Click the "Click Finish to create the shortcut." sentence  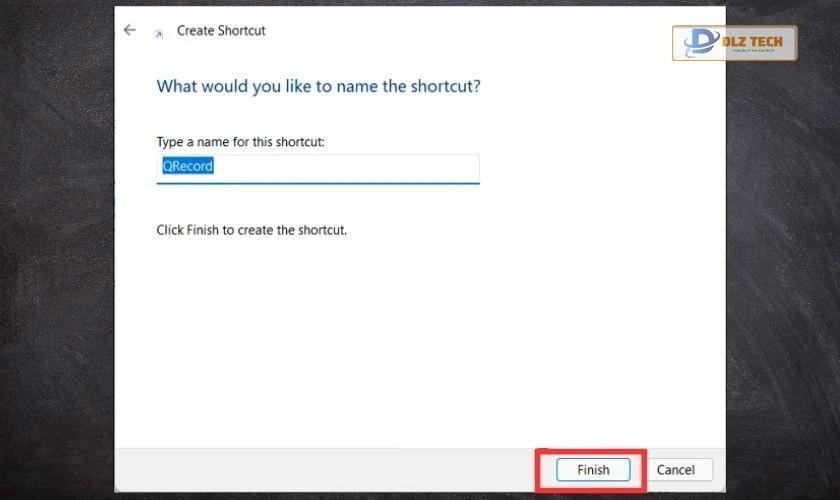[251, 230]
